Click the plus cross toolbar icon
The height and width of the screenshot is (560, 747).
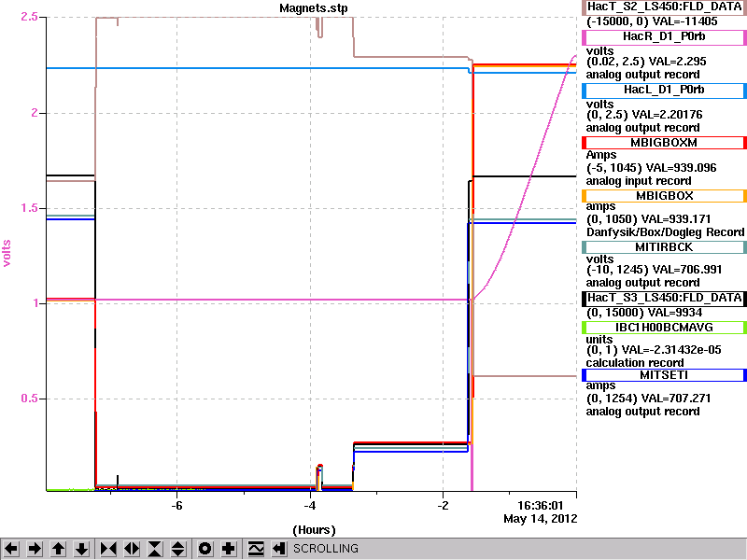[x=229, y=549]
